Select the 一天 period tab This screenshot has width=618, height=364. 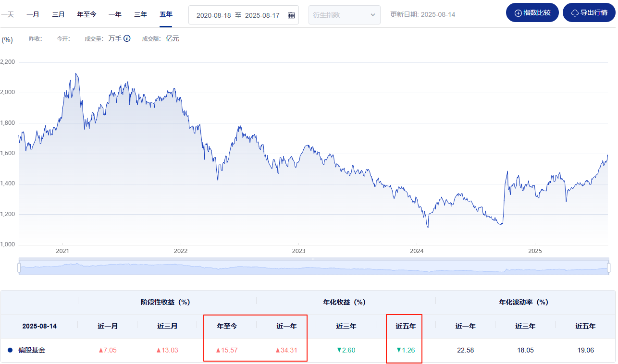[x=7, y=14]
